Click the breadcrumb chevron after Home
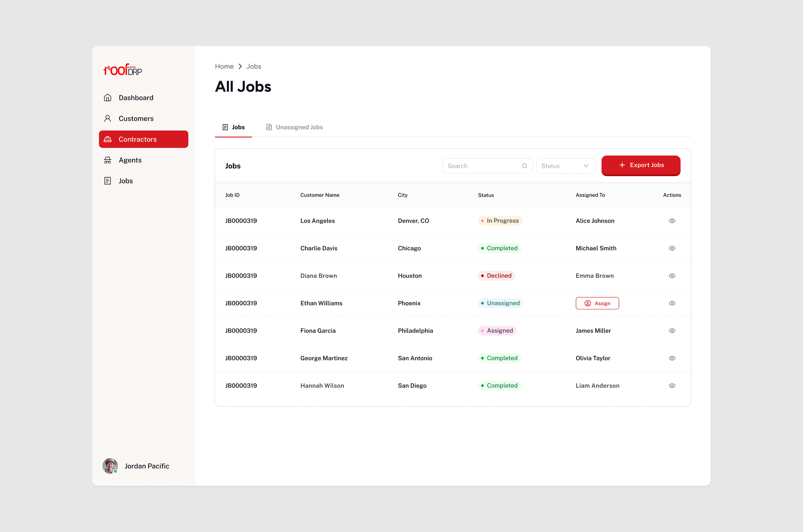The image size is (803, 532). click(240, 66)
